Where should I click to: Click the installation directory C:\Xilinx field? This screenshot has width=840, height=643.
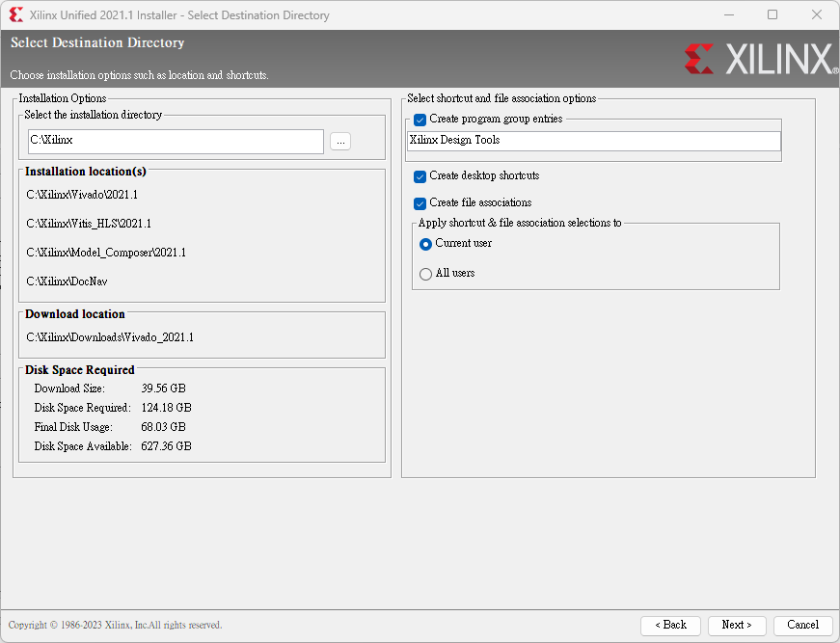click(x=176, y=142)
